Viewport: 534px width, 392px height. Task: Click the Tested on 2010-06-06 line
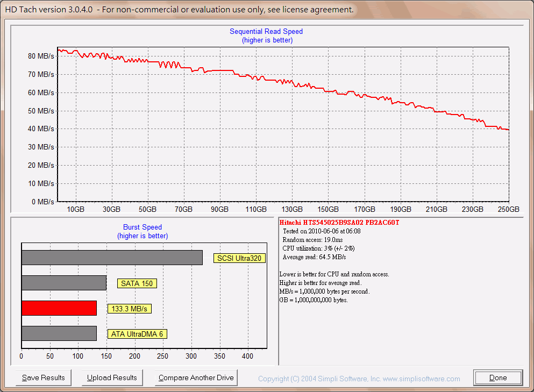(x=322, y=231)
